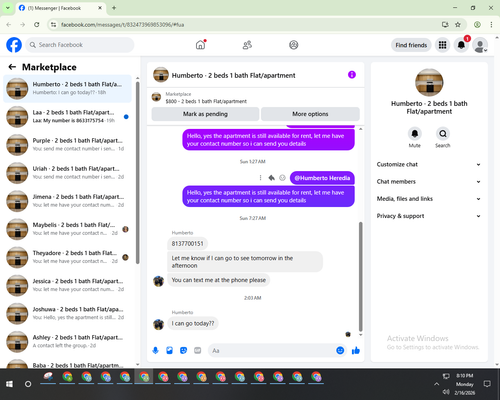Click More options button
Viewport: 500px width, 400px height.
coord(310,114)
